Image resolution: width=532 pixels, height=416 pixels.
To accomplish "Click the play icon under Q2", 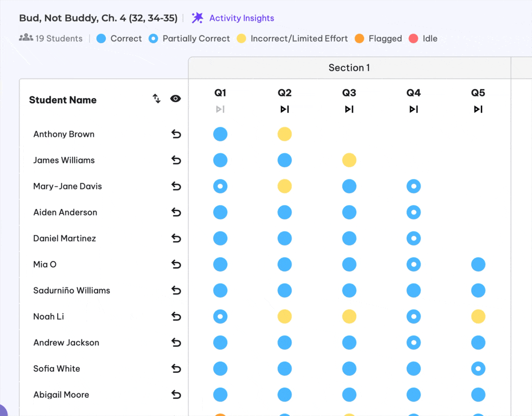I will coord(284,109).
